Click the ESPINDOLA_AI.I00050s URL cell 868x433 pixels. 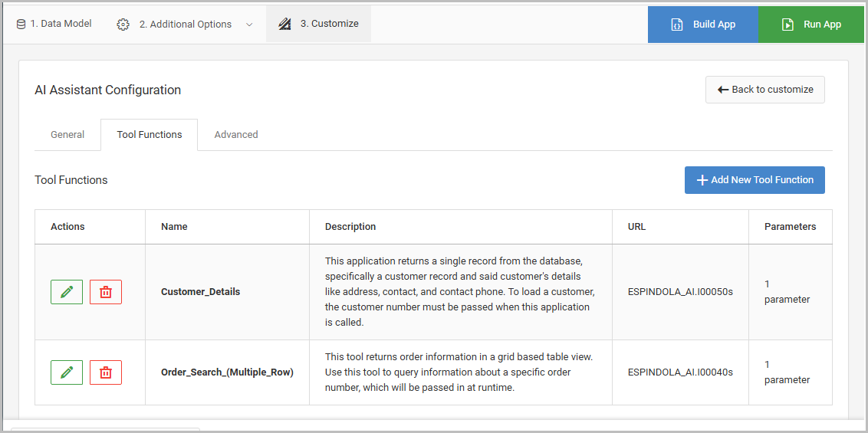(x=680, y=292)
